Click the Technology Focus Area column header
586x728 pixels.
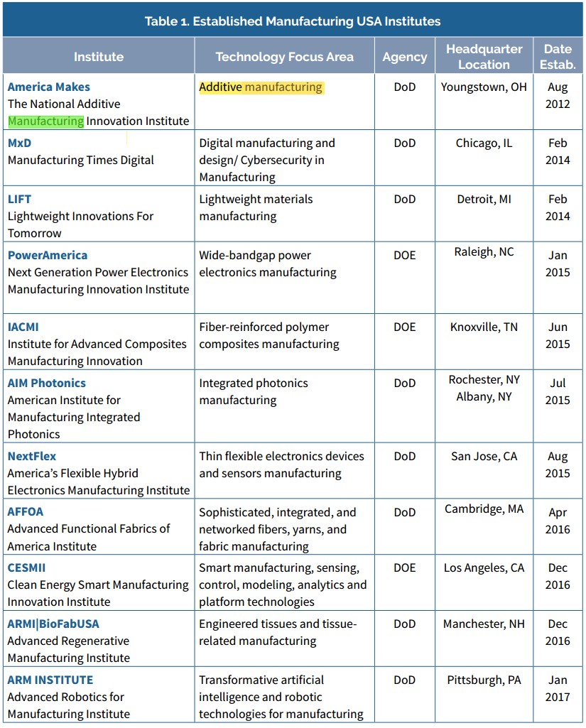pyautogui.click(x=285, y=55)
